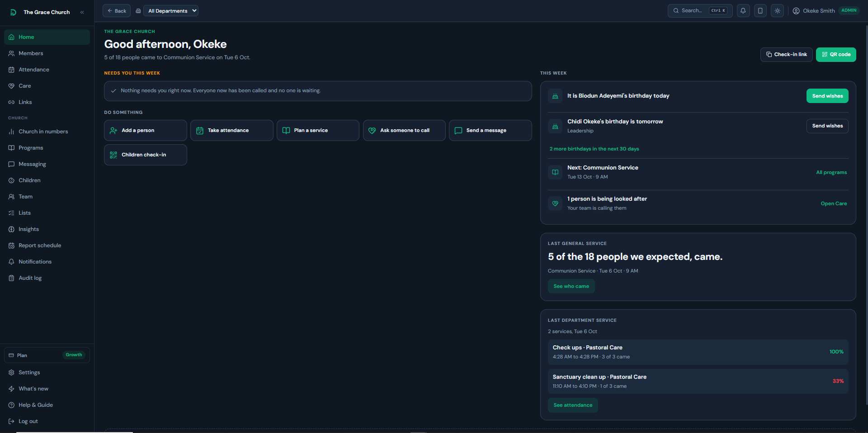This screenshot has width=868, height=433.
Task: Open the Children section
Action: tap(47, 180)
